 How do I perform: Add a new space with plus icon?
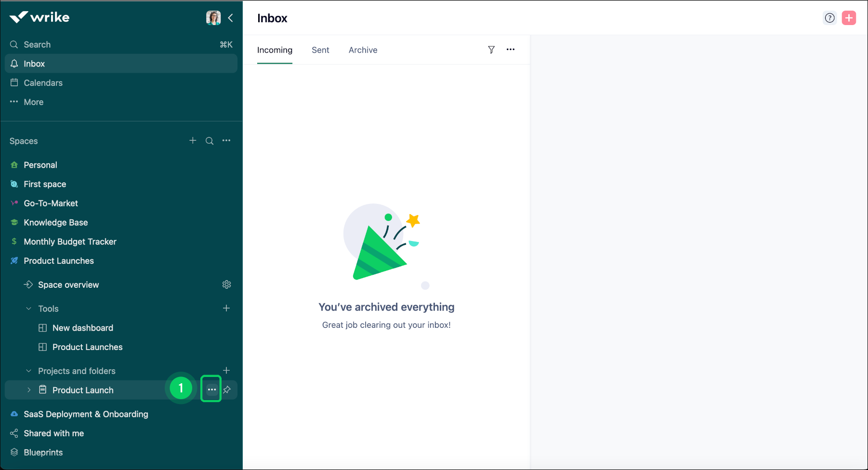tap(193, 140)
